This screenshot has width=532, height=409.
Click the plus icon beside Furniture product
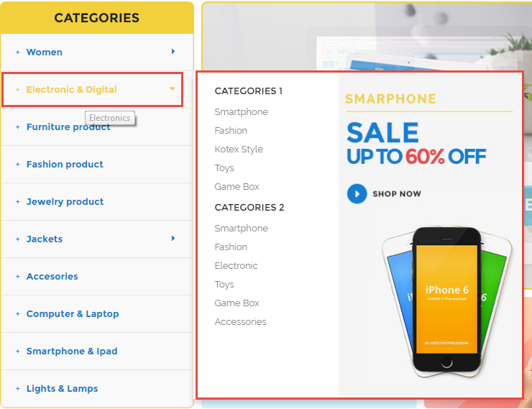pos(18,127)
